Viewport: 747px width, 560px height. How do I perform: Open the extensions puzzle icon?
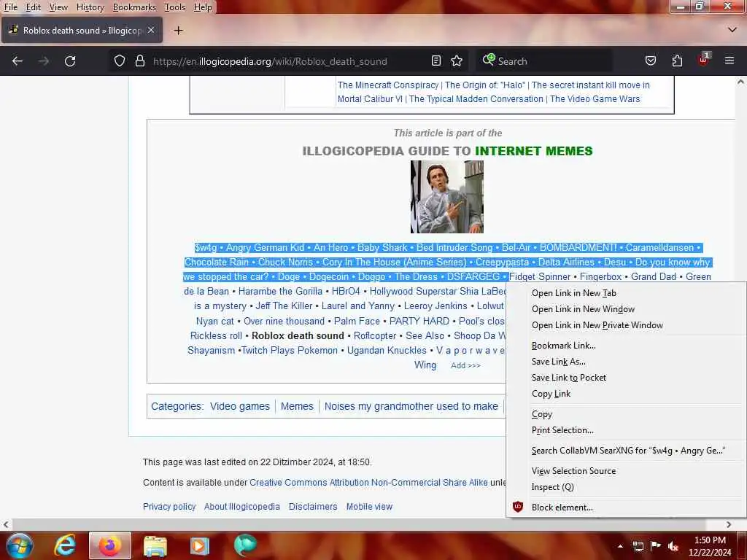pos(677,61)
